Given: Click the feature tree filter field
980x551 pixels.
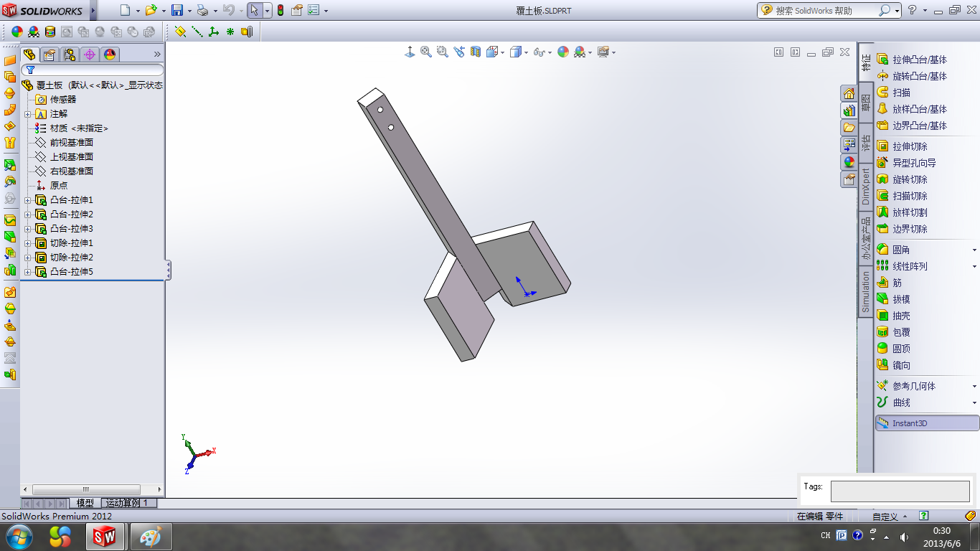Looking at the screenshot, I should [92, 70].
